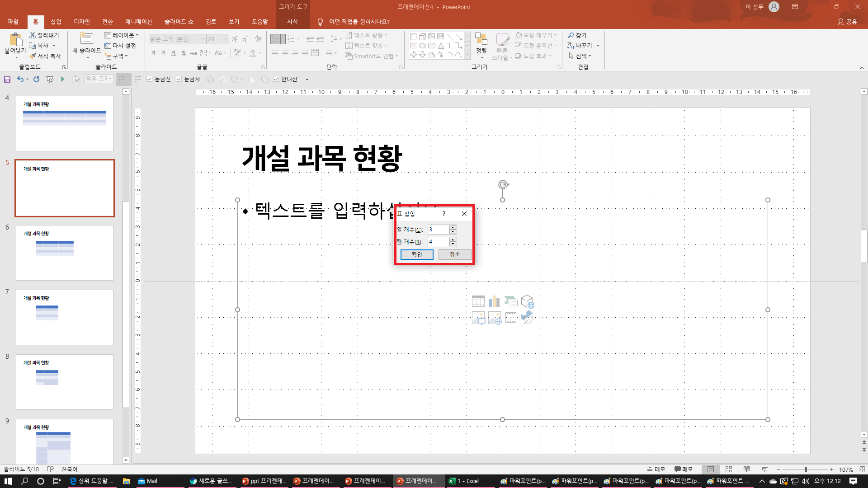The height and width of the screenshot is (488, 868).
Task: Toggle the 눈금자 ruler checkbox
Action: click(x=179, y=79)
